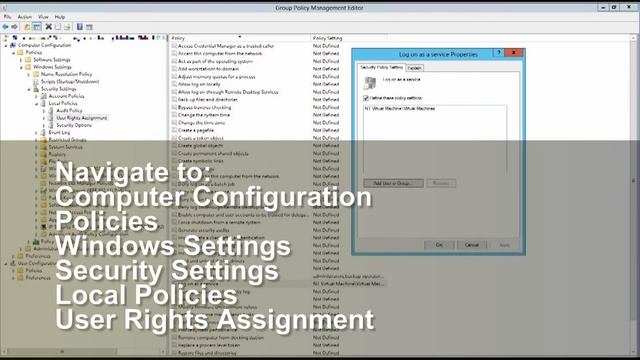Click the Log on as a service icon in dialog
The width and height of the screenshot is (640, 360).
(370, 83)
